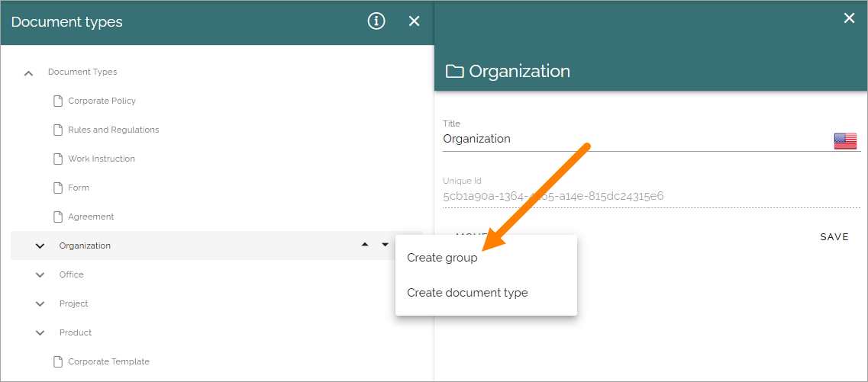Select the Corporate Template document type
The image size is (868, 382).
click(108, 361)
